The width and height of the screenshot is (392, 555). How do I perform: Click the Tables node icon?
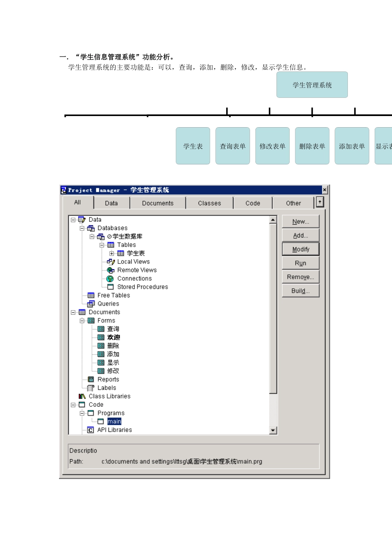pos(111,245)
